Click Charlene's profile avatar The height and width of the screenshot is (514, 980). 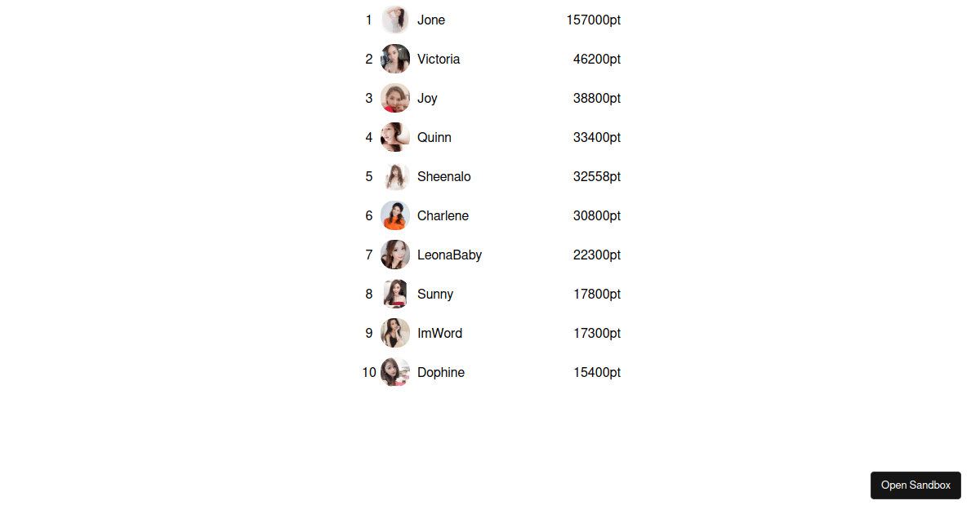395,215
